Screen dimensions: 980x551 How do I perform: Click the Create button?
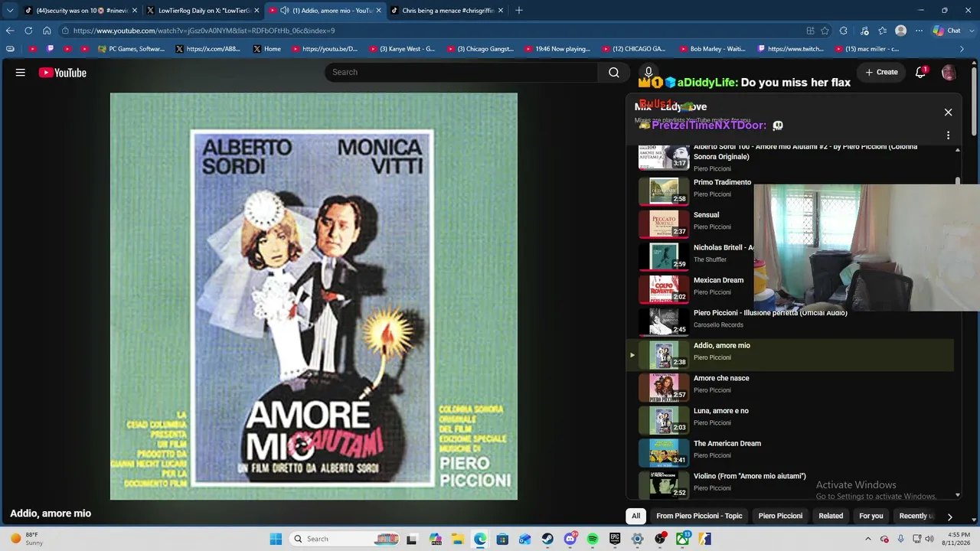click(881, 72)
